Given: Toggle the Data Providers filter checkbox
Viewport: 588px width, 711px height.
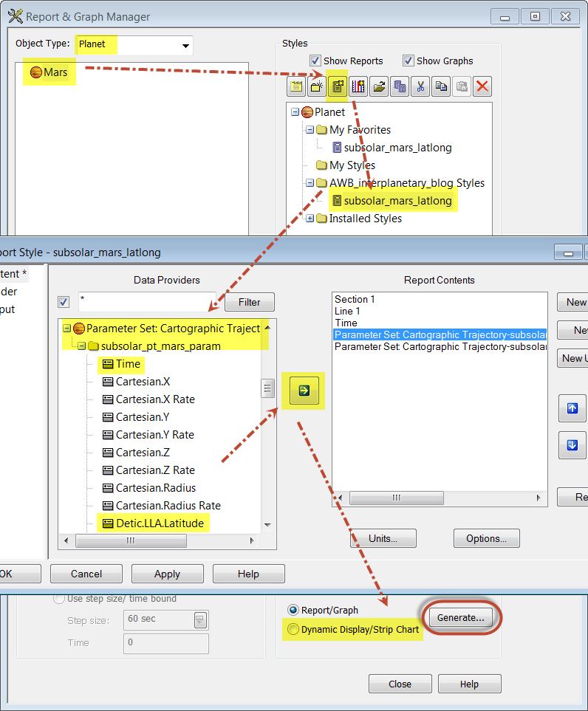Looking at the screenshot, I should [x=64, y=302].
